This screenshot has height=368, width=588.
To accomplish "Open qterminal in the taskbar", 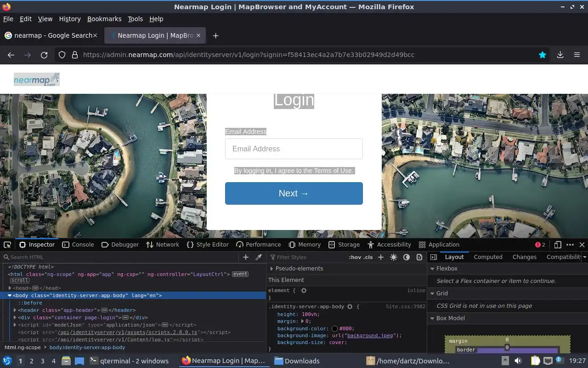I will pyautogui.click(x=129, y=361).
